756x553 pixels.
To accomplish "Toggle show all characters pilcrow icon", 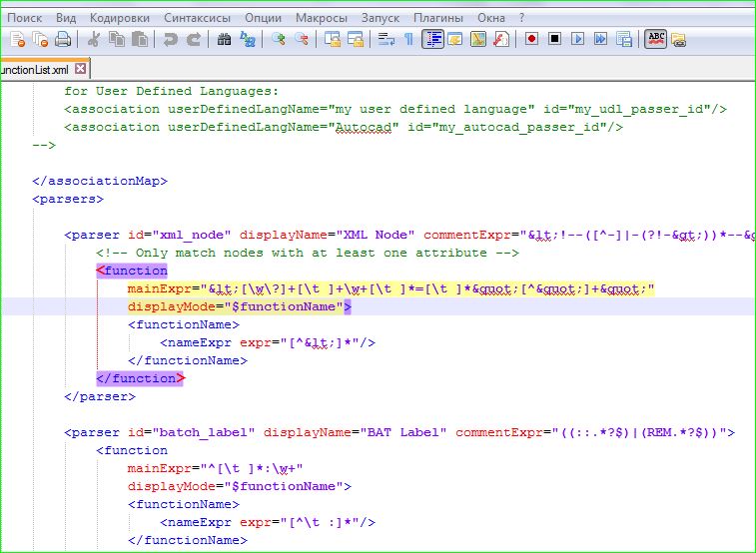I will click(x=408, y=39).
